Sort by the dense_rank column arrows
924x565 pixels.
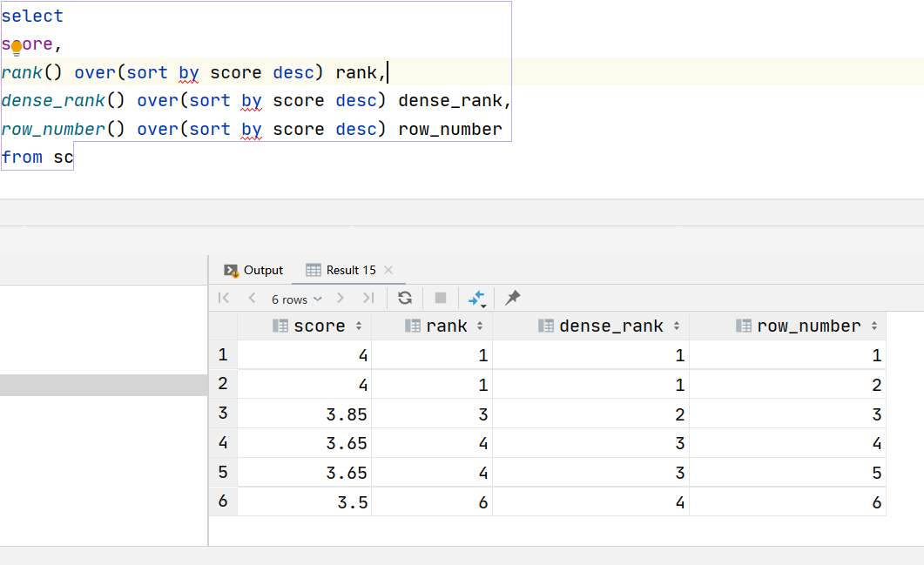677,326
